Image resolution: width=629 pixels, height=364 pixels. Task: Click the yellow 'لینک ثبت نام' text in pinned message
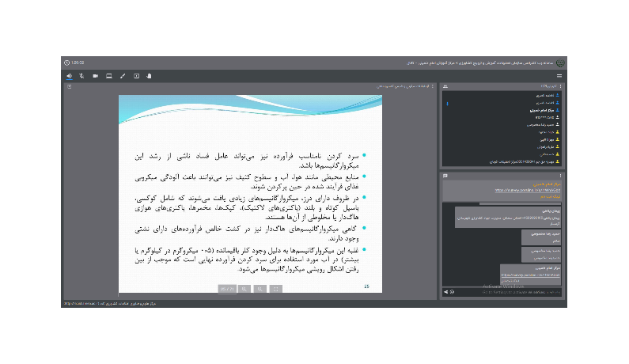tap(551, 197)
